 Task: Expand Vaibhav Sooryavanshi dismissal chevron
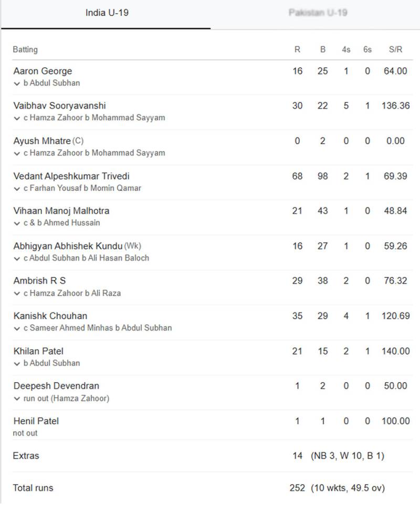(x=17, y=118)
